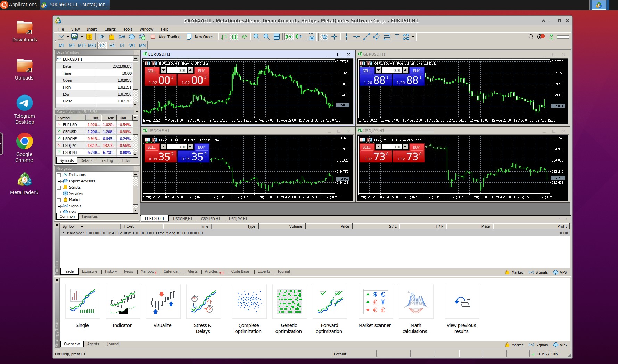
Task: Switch to the GBPUSD,H1 chart tab
Action: pyautogui.click(x=211, y=219)
